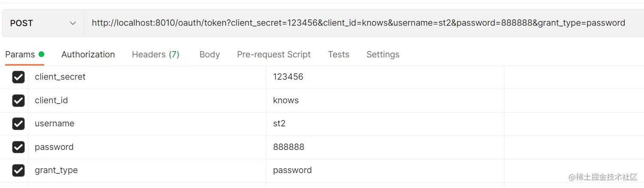
Task: Edit the client_secret value 123456
Action: coord(288,77)
